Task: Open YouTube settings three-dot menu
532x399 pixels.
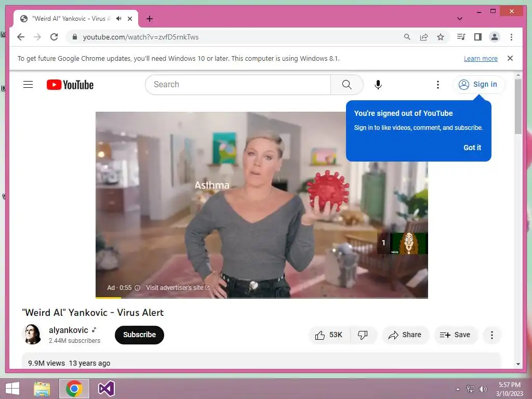Action: 437,85
